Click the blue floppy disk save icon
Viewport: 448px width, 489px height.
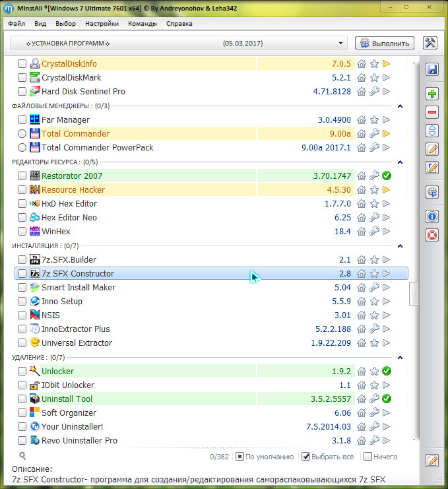pos(432,70)
